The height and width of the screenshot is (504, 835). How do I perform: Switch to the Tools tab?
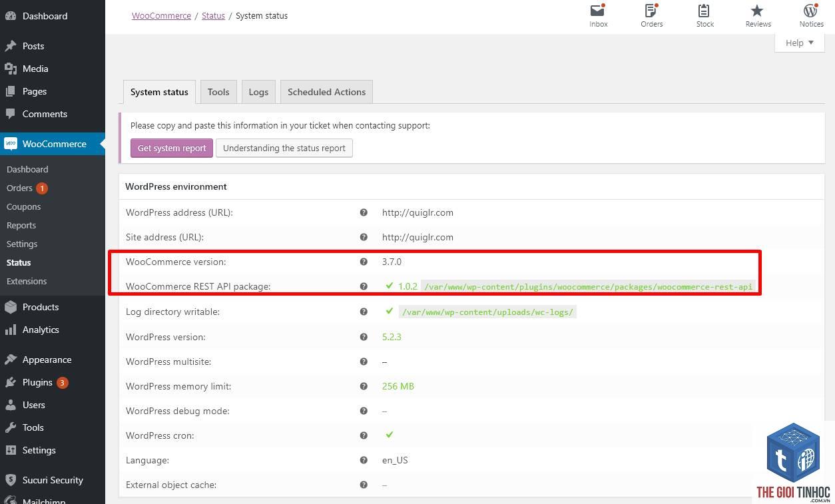(x=218, y=92)
